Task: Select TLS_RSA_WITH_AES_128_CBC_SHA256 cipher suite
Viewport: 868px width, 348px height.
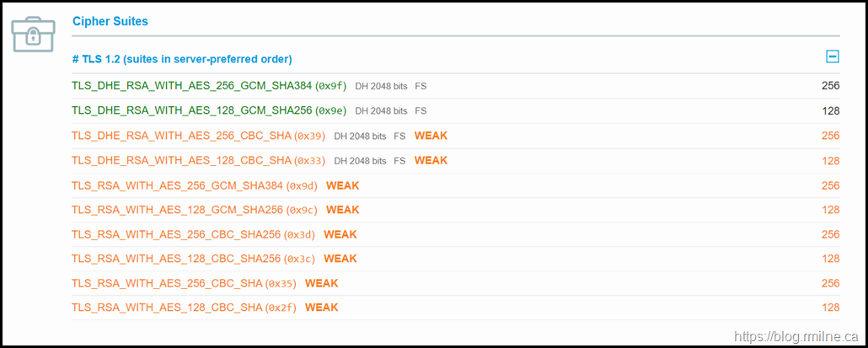Action: click(176, 259)
